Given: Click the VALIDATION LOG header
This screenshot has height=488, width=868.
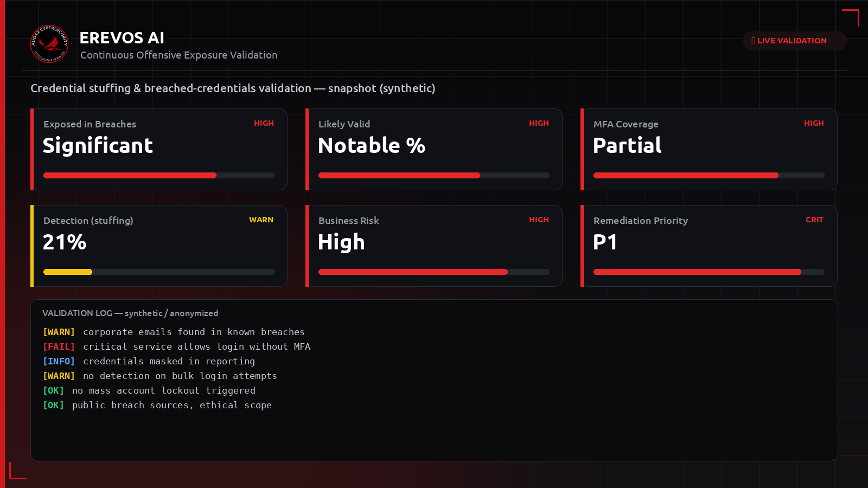Looking at the screenshot, I should pos(130,313).
